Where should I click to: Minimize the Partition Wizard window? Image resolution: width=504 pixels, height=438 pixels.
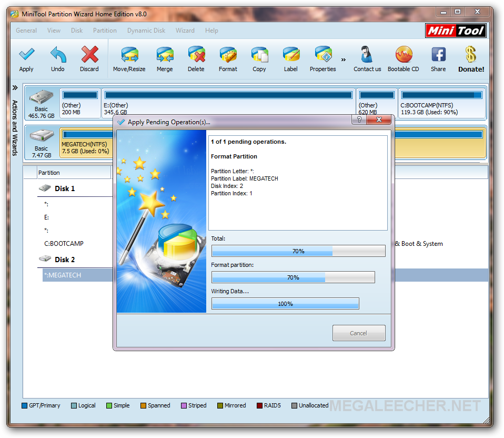(x=443, y=12)
